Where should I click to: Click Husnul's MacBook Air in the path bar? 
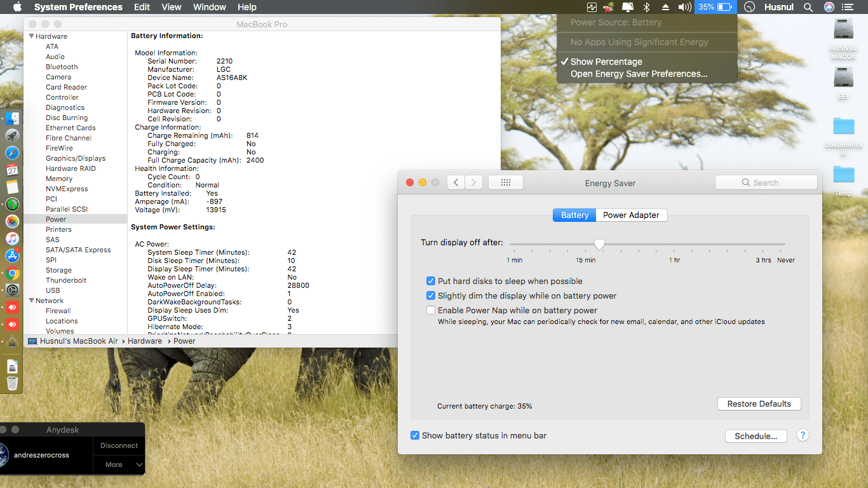[x=73, y=341]
